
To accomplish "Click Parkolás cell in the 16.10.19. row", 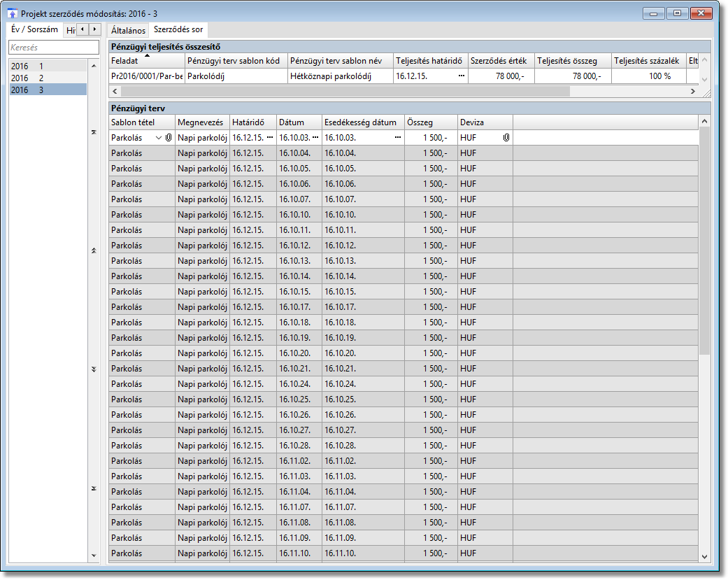I will 142,338.
